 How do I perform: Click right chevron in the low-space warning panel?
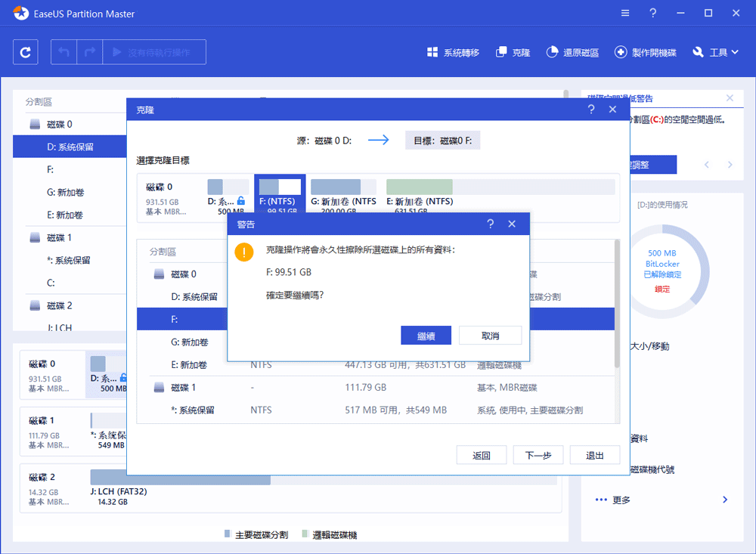pos(729,164)
